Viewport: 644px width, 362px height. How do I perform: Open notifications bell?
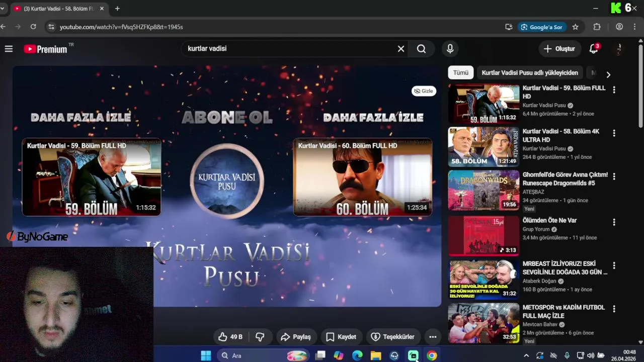click(594, 49)
